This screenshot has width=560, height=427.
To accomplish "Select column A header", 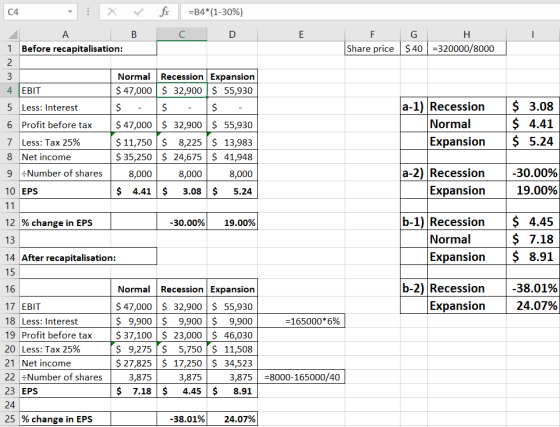I will point(65,35).
